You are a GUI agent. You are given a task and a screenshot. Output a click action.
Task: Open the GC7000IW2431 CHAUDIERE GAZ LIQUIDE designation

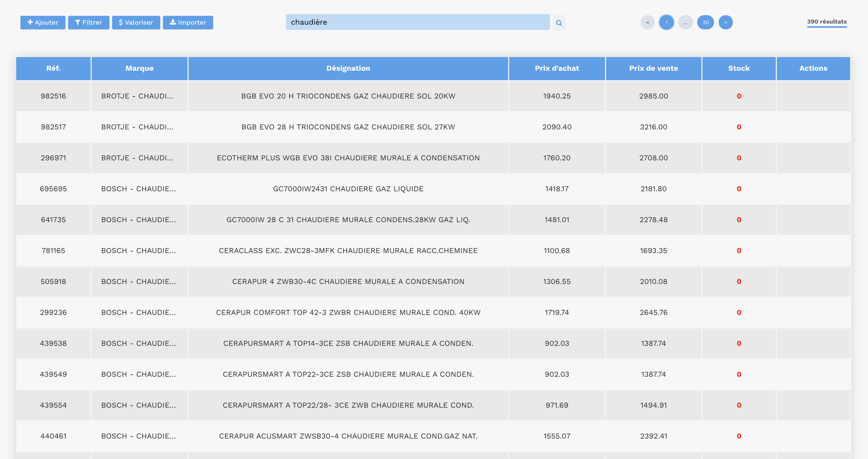coord(348,189)
